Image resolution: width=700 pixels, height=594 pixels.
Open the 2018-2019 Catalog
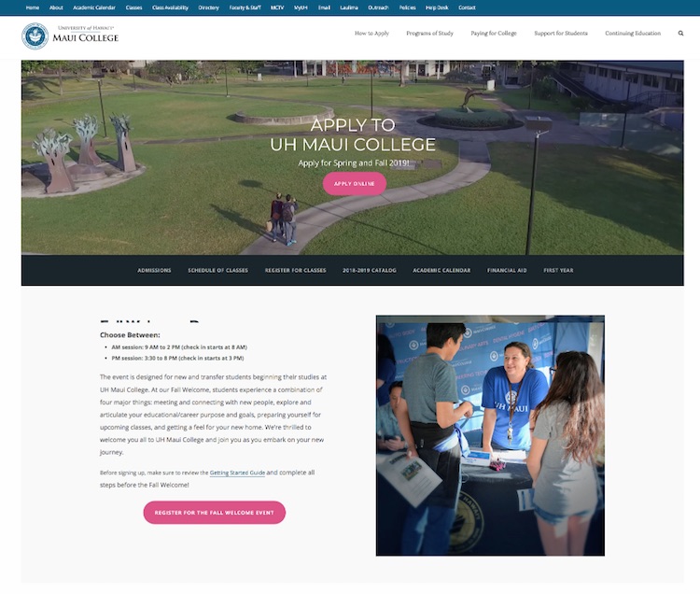tap(370, 270)
